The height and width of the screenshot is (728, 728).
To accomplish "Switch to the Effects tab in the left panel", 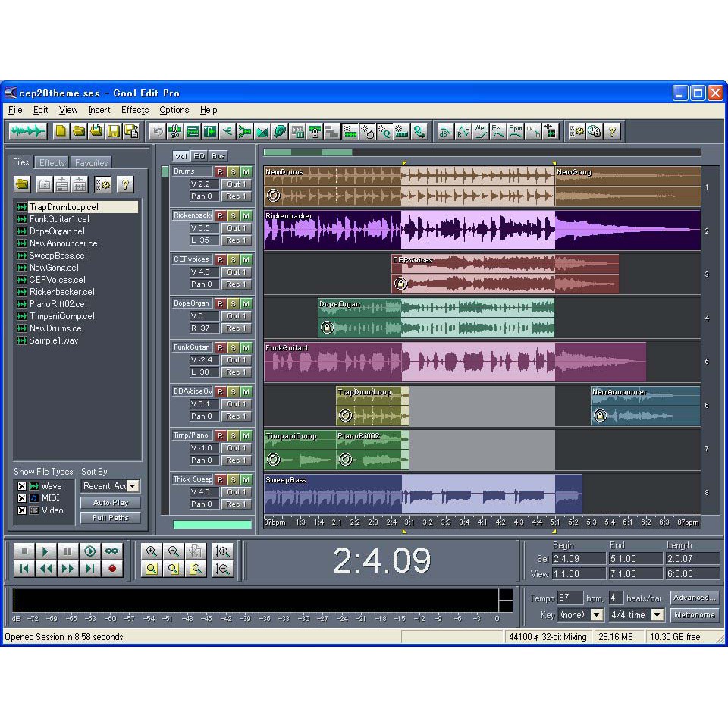I will pyautogui.click(x=52, y=162).
